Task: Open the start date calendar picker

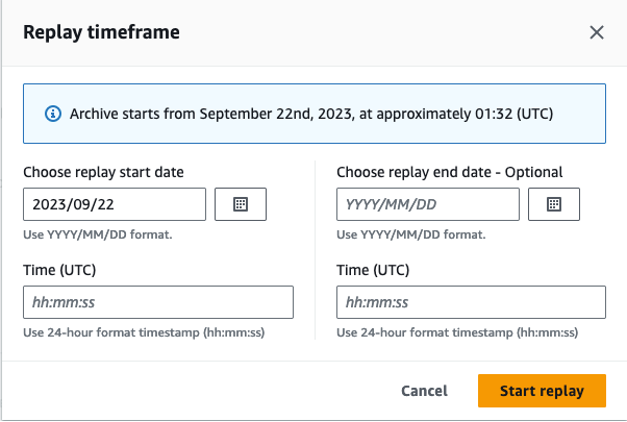Action: [240, 204]
